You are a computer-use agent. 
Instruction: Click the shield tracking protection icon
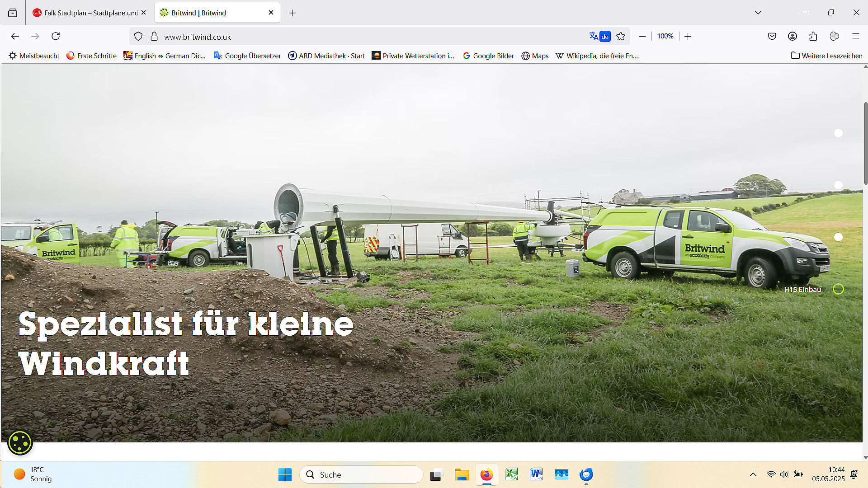[138, 36]
